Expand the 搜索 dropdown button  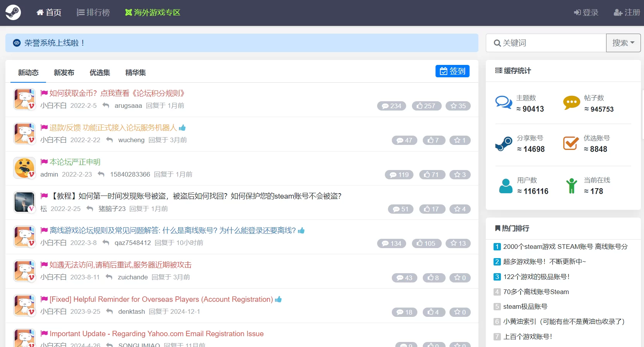[x=623, y=43]
